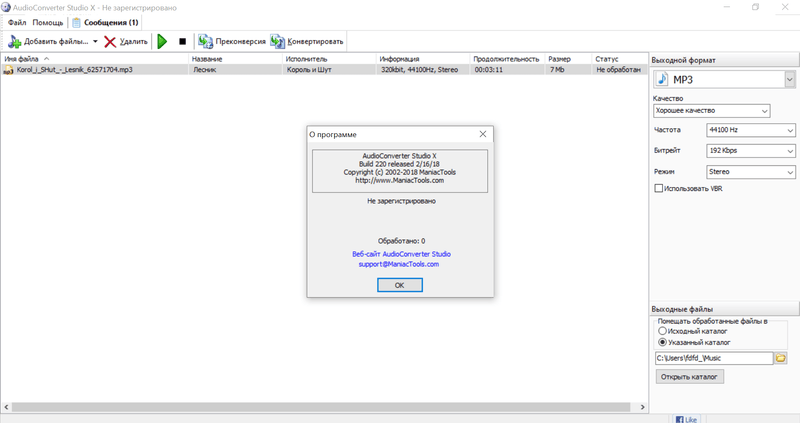
Task: Sort by Информация column header
Action: coord(423,59)
